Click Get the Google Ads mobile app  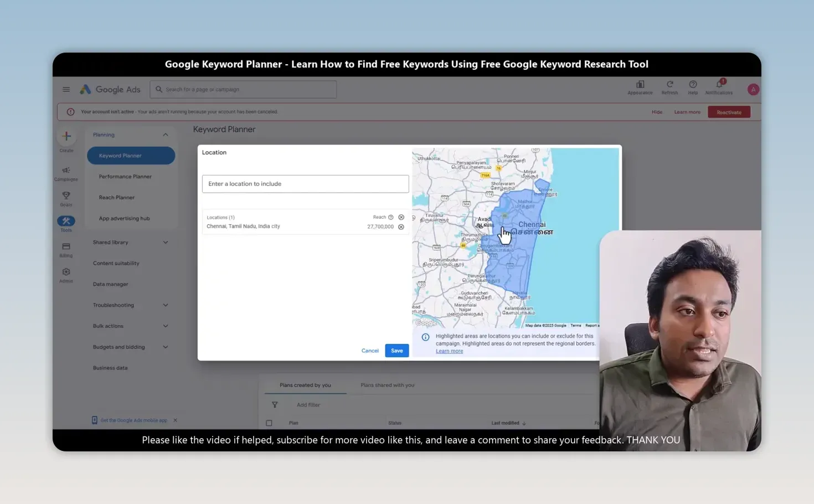134,420
